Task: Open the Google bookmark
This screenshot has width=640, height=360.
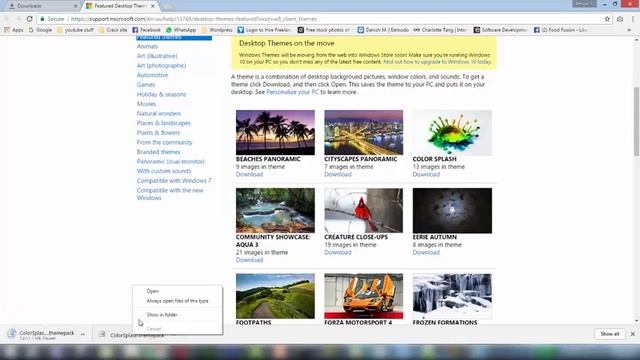Action: coord(40,30)
